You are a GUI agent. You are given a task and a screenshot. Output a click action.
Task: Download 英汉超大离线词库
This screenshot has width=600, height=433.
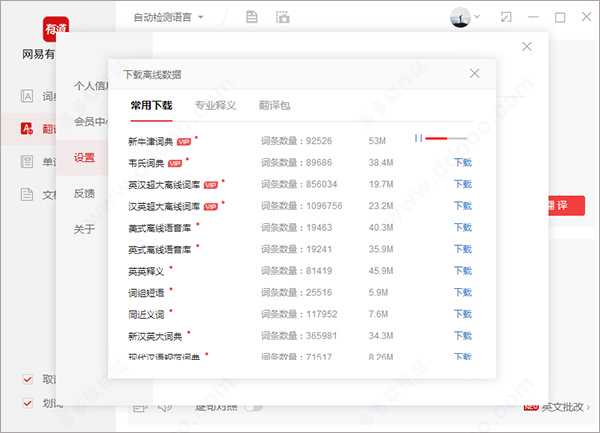[463, 184]
